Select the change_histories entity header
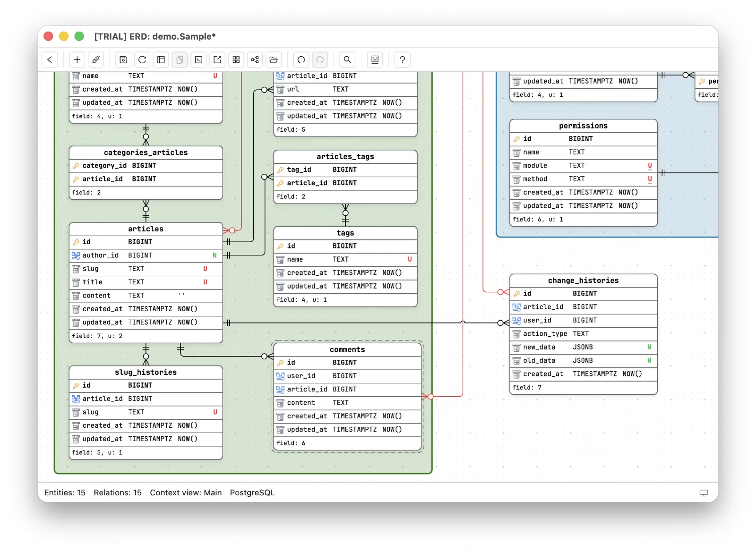 click(583, 280)
